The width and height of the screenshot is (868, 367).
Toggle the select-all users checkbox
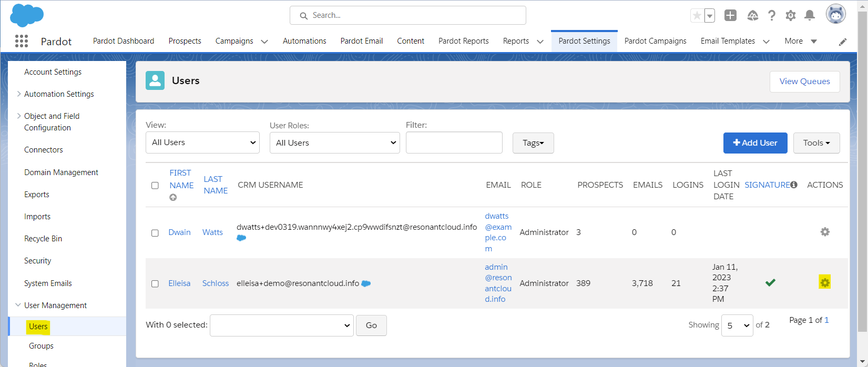[155, 186]
